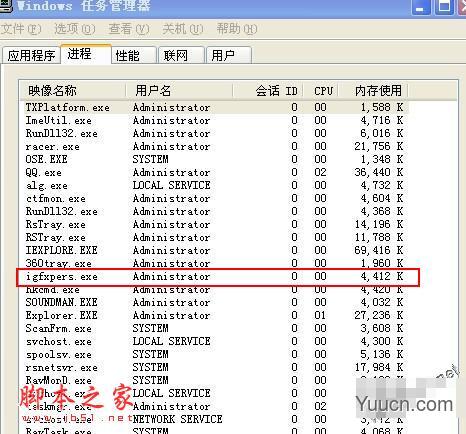Viewport: 466px width, 434px height.
Task: Click the 27,236 K memory value
Action: point(379,316)
